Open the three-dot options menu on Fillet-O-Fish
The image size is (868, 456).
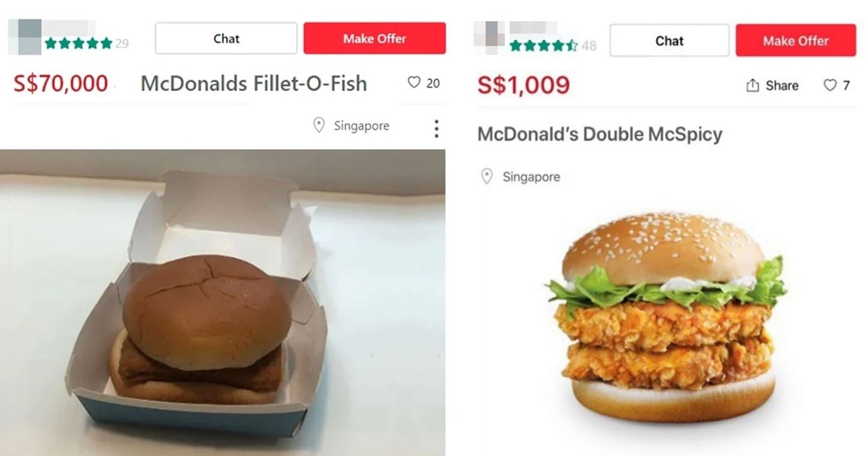pyautogui.click(x=436, y=130)
